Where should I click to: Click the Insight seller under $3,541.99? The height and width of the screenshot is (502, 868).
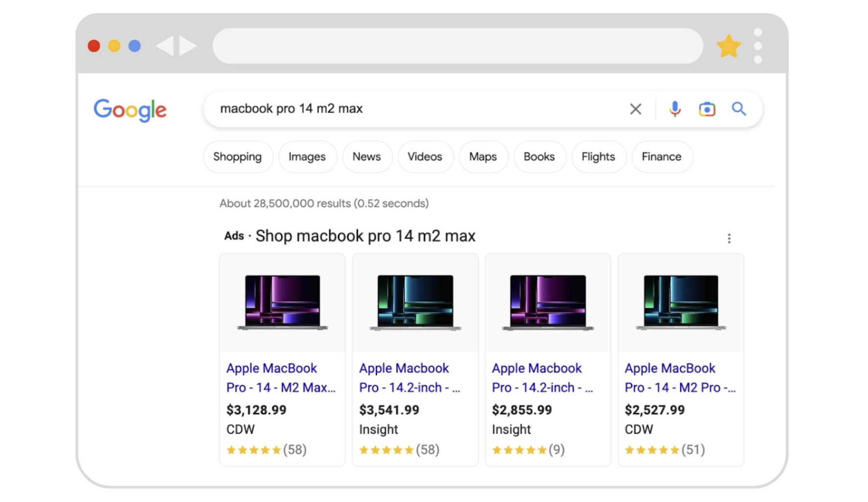[379, 430]
